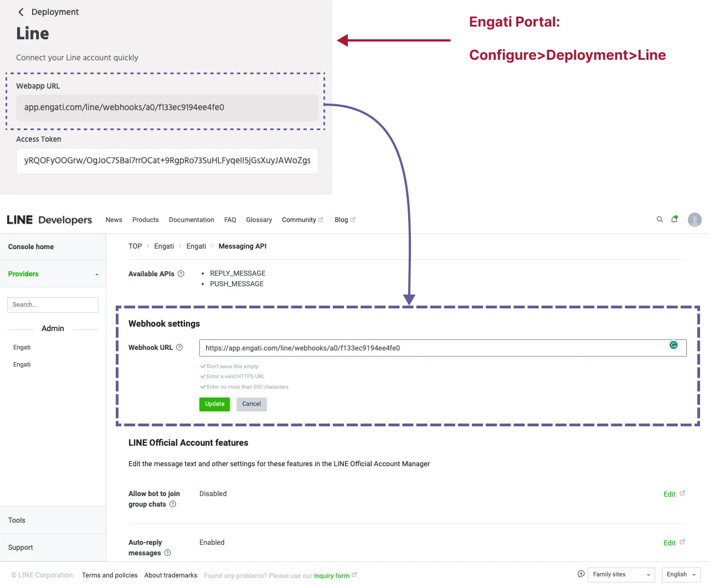The width and height of the screenshot is (720, 588).
Task: Click help icon beside Allow bot to join group chats
Action: click(173, 504)
